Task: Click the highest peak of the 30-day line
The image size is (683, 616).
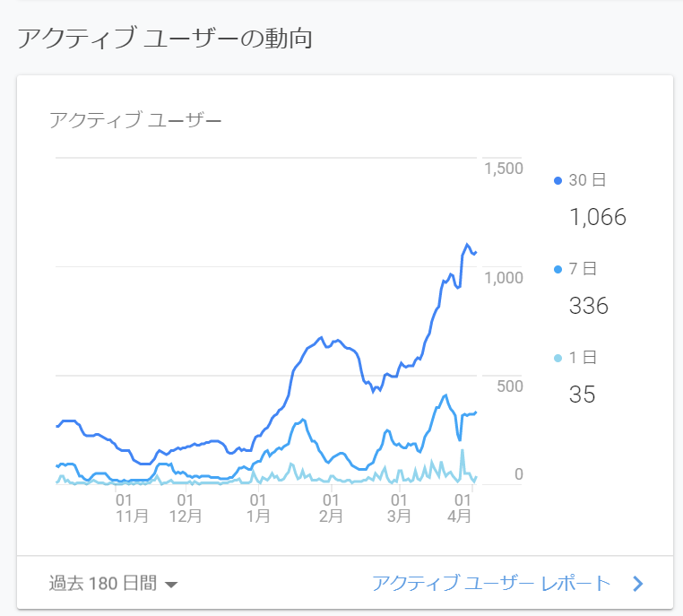Action: click(x=467, y=244)
